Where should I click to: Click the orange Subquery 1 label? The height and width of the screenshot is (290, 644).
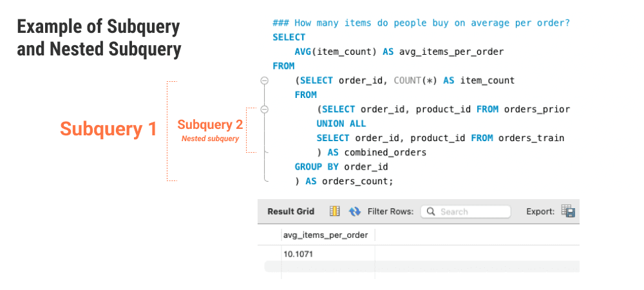pos(108,129)
